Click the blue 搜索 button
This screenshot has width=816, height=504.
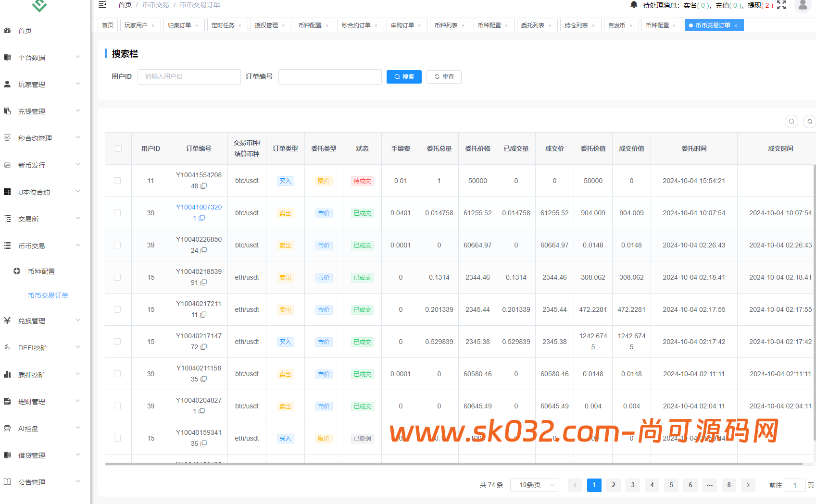(404, 77)
